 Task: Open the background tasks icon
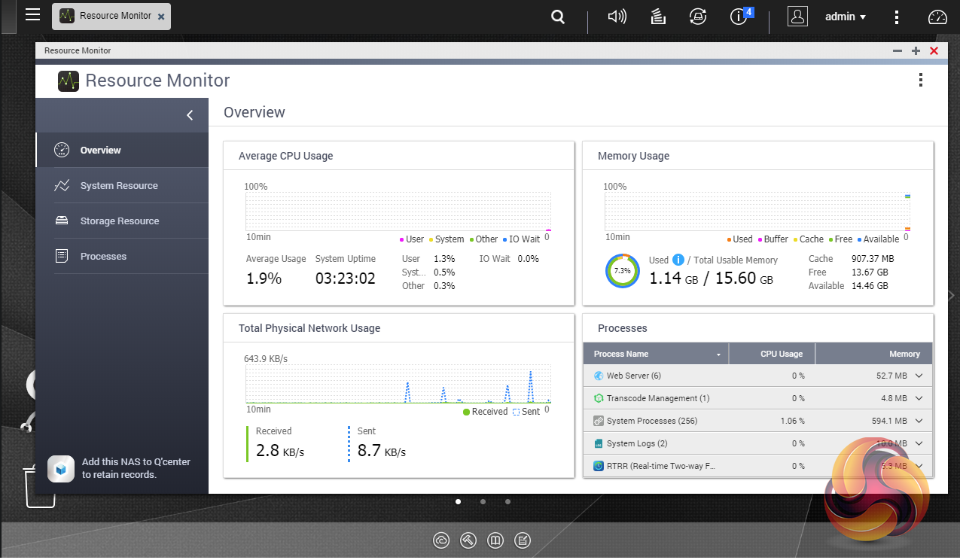[x=658, y=17]
